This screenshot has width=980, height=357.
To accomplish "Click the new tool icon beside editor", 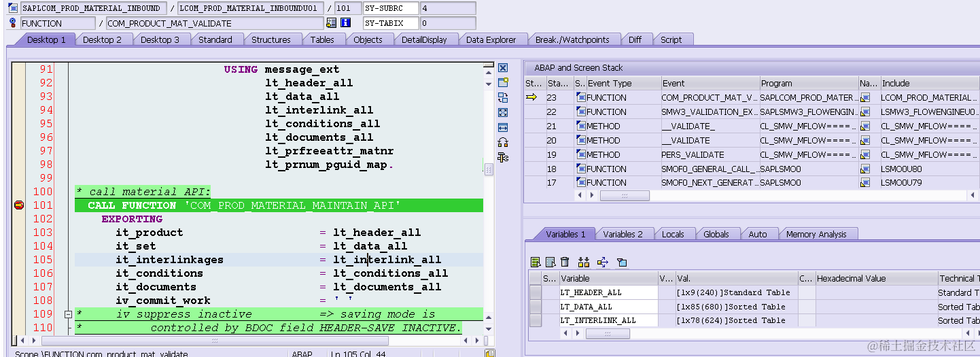I will pos(503,82).
